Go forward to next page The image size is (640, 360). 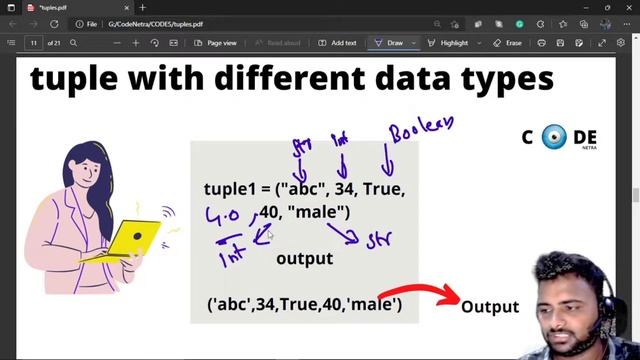[x=33, y=24]
